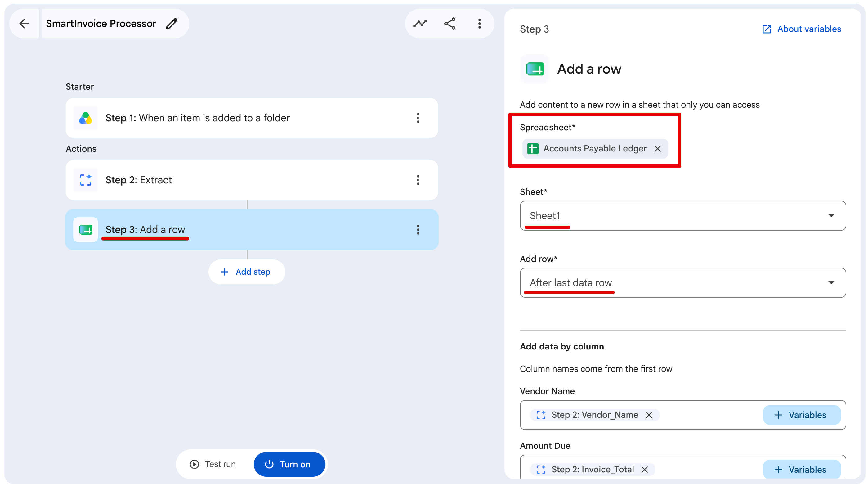Remove Step 2: Invoice_Total variable chip
868x491 pixels.
645,469
